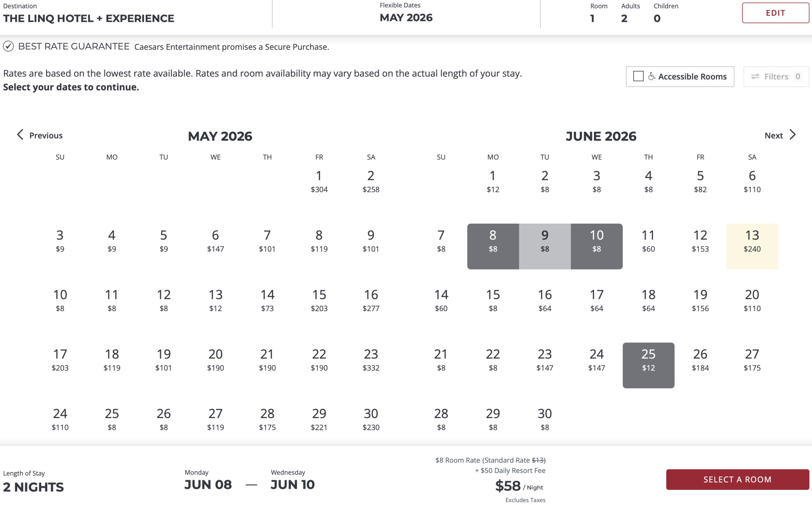Choose May 13 priced at $12

point(215,300)
